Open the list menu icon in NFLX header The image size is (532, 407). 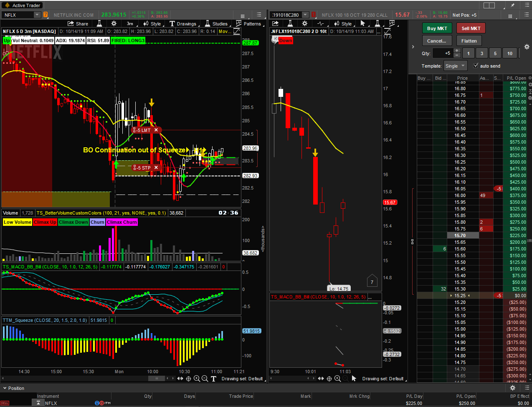point(259,15)
